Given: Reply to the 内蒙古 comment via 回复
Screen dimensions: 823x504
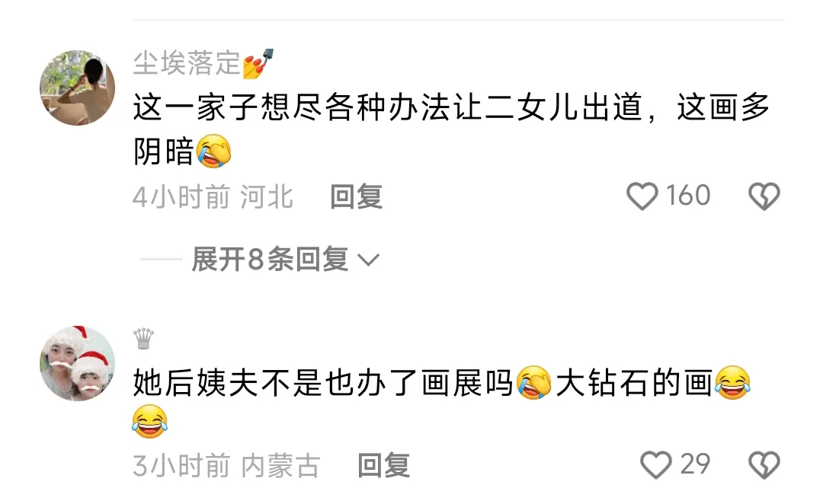Looking at the screenshot, I should [x=383, y=466].
